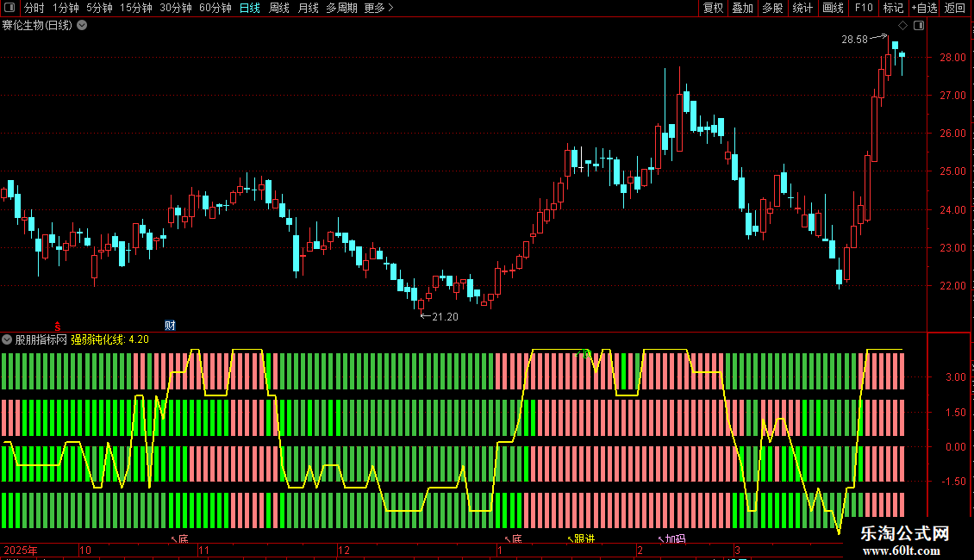Select the 日线 daily chart tab
974x560 pixels.
(250, 8)
